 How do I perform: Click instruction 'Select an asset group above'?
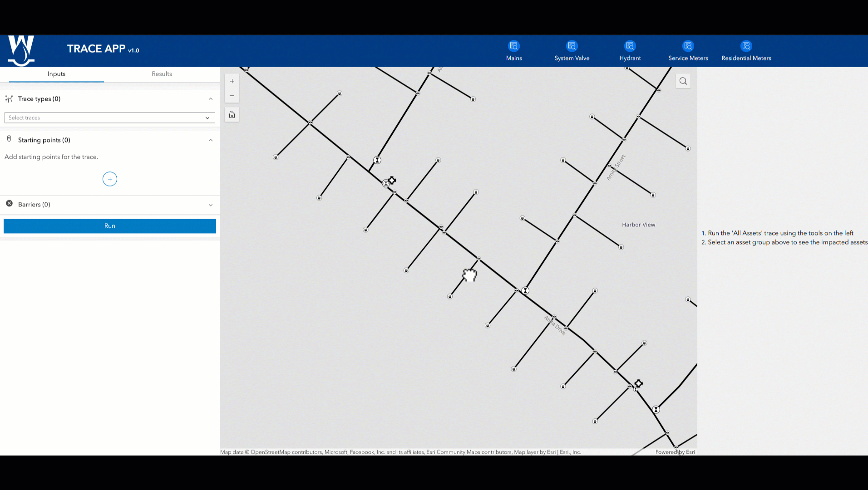(784, 242)
